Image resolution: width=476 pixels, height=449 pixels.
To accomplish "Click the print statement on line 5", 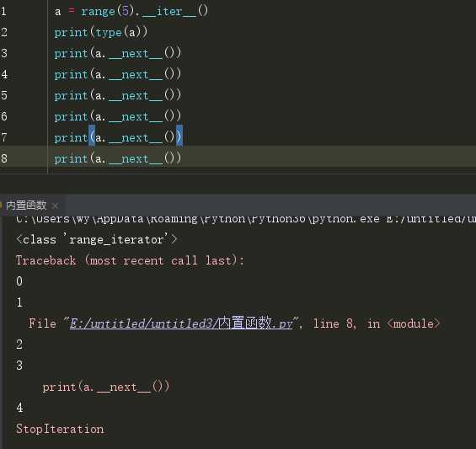I will click(118, 96).
